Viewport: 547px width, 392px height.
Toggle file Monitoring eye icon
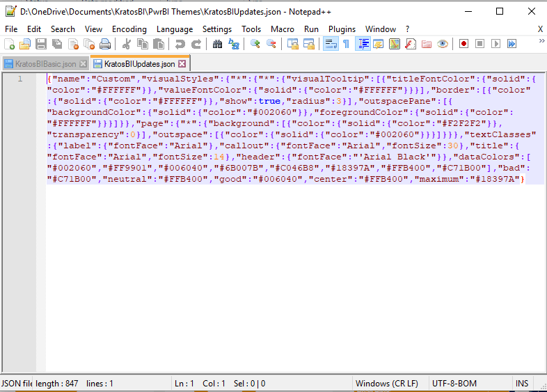[x=443, y=44]
